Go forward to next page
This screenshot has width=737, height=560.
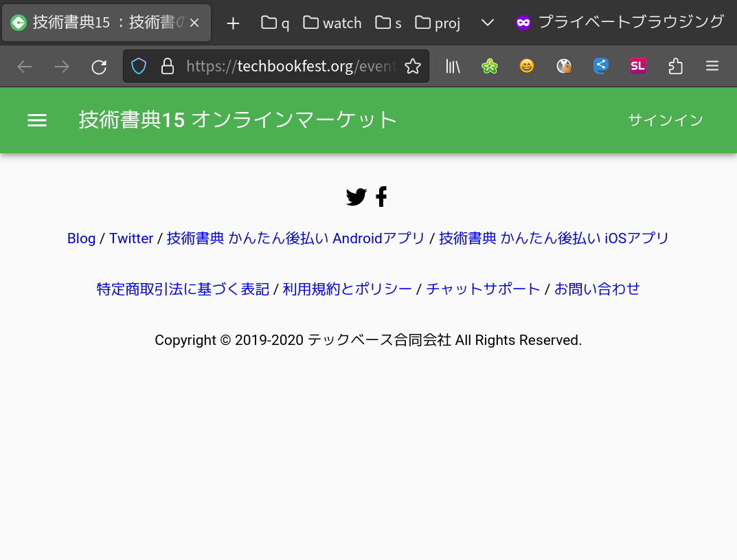tap(62, 67)
